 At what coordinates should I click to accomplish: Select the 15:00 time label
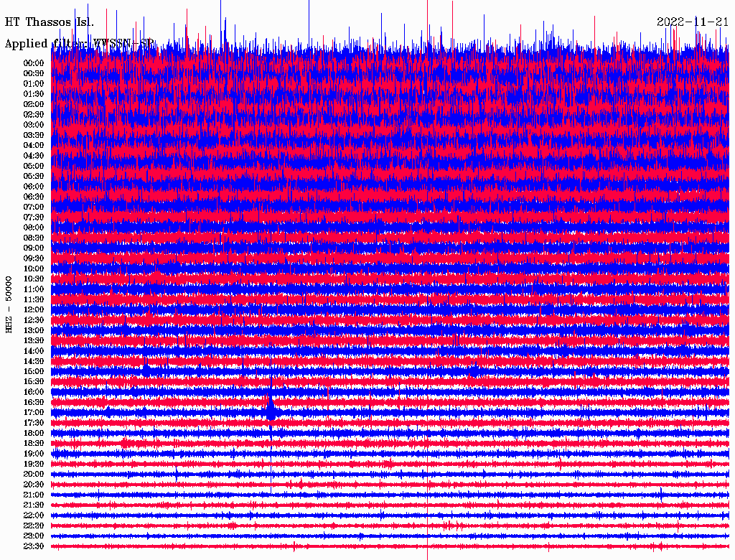click(x=34, y=371)
